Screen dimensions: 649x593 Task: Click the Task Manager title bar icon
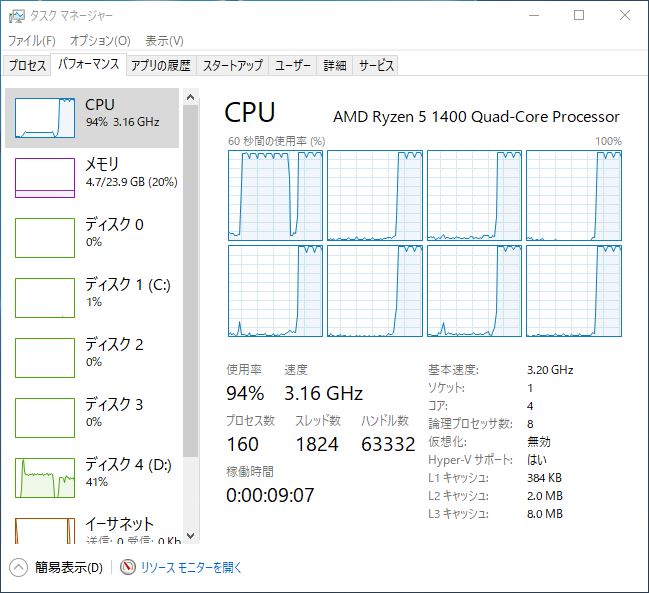click(x=16, y=16)
